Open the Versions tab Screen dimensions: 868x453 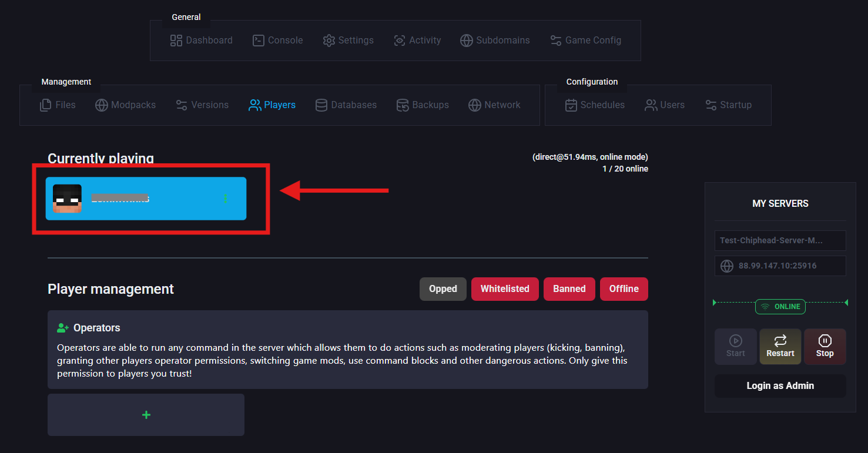(202, 105)
